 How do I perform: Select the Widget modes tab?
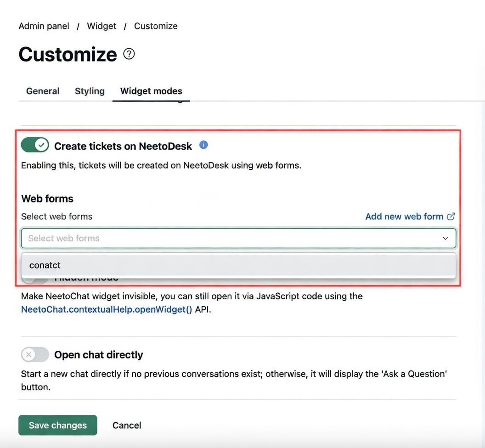pyautogui.click(x=151, y=91)
